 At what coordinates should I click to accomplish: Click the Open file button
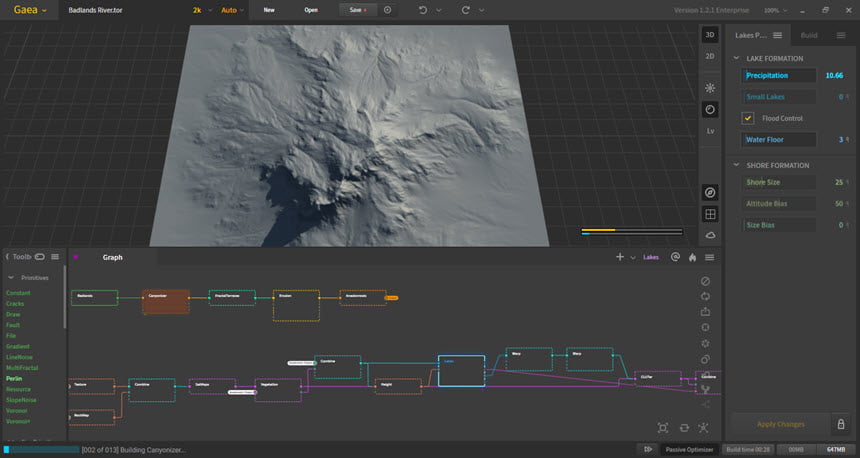[311, 10]
